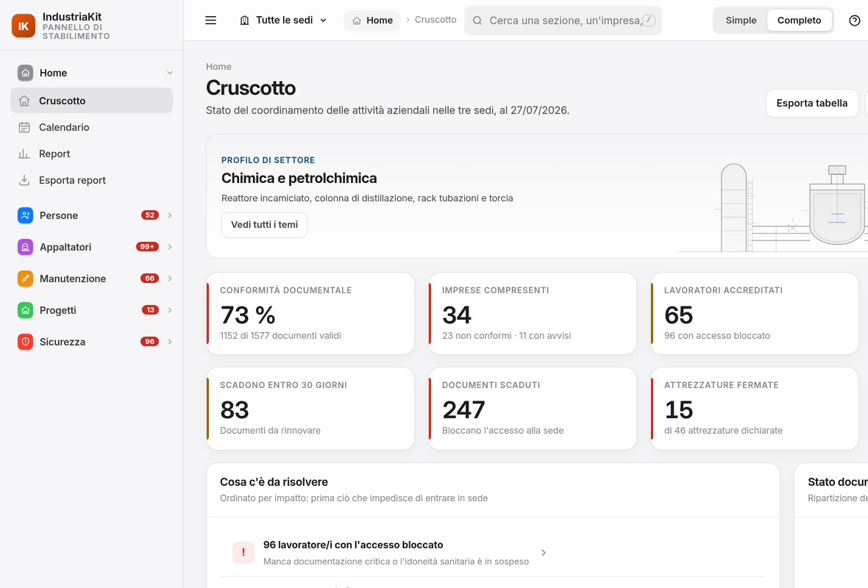Expand the Manutenzione section chevron
Viewport: 868px width, 588px height.
170,279
